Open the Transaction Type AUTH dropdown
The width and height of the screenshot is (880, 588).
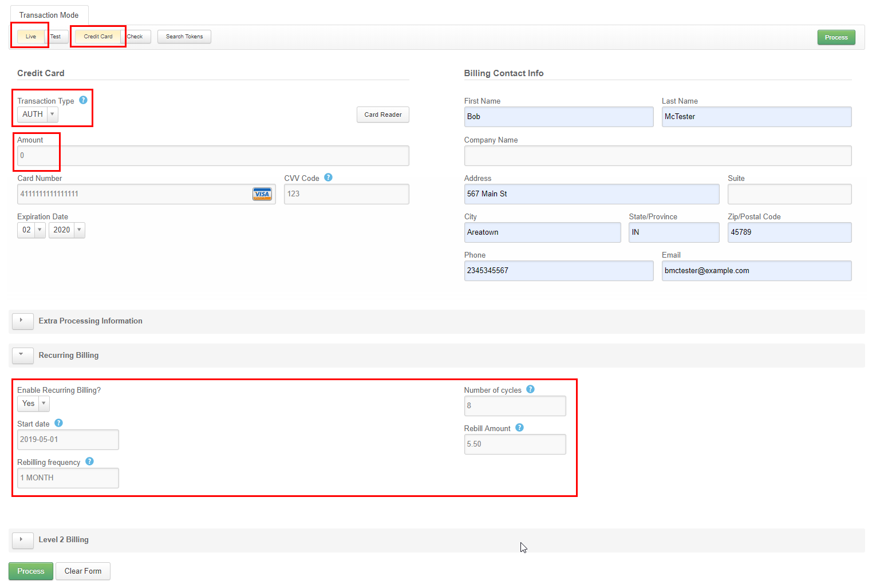pyautogui.click(x=38, y=115)
